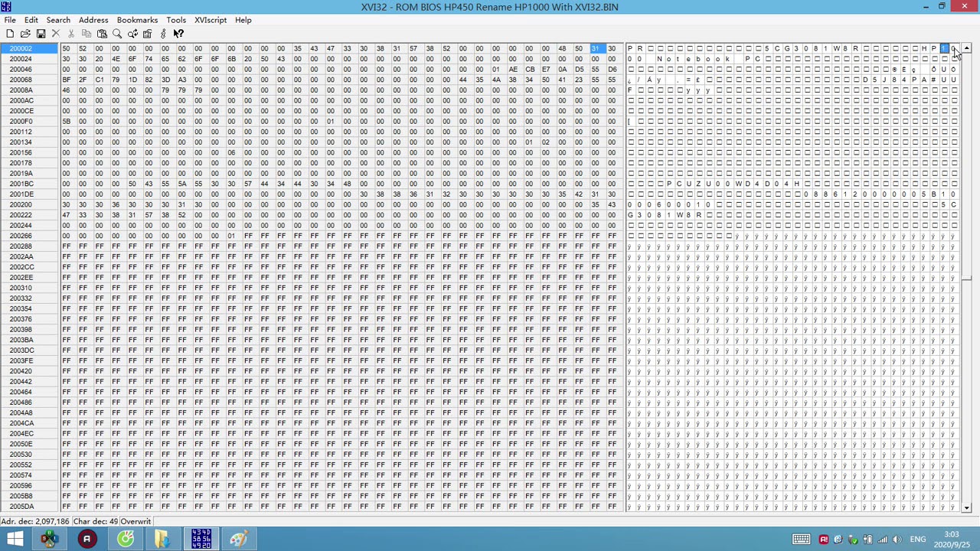Open the Bookmarks menu

pos(137,20)
